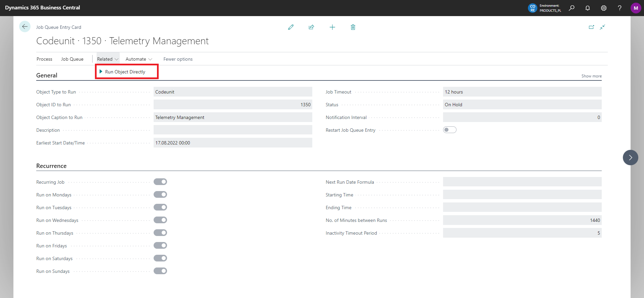Viewport: 644px width, 298px height.
Task: Toggle Run on Fridays
Action: [160, 245]
